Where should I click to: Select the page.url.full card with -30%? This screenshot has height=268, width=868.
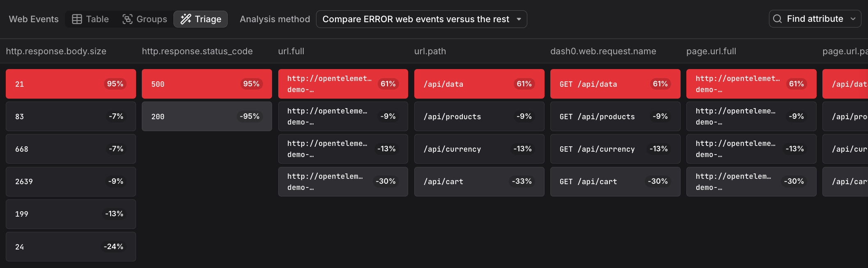(751, 182)
